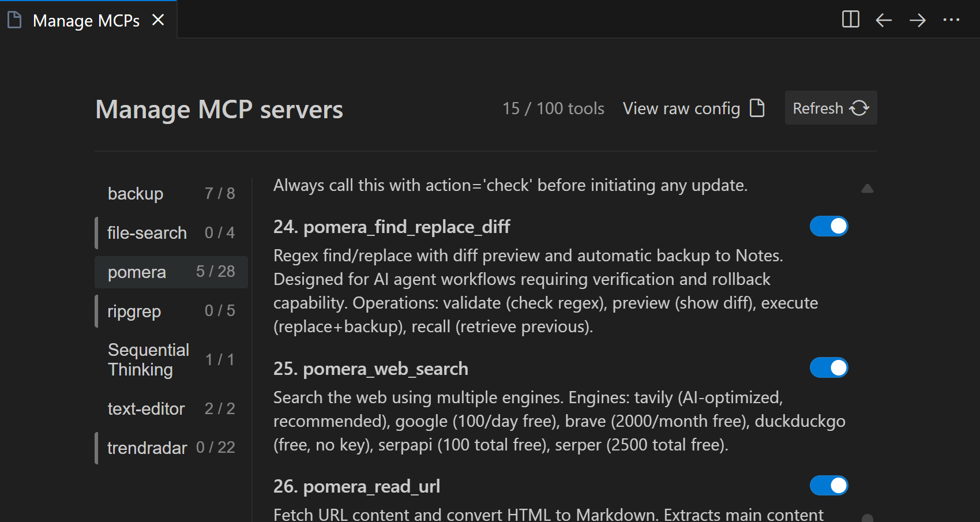980x522 pixels.
Task: Close the Manage MCPs tab
Action: coord(158,19)
